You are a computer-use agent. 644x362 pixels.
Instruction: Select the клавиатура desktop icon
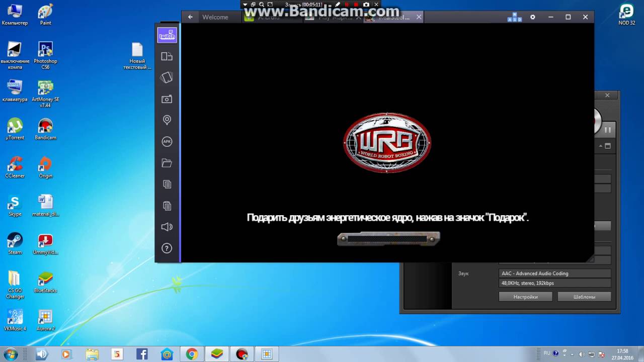click(x=15, y=90)
